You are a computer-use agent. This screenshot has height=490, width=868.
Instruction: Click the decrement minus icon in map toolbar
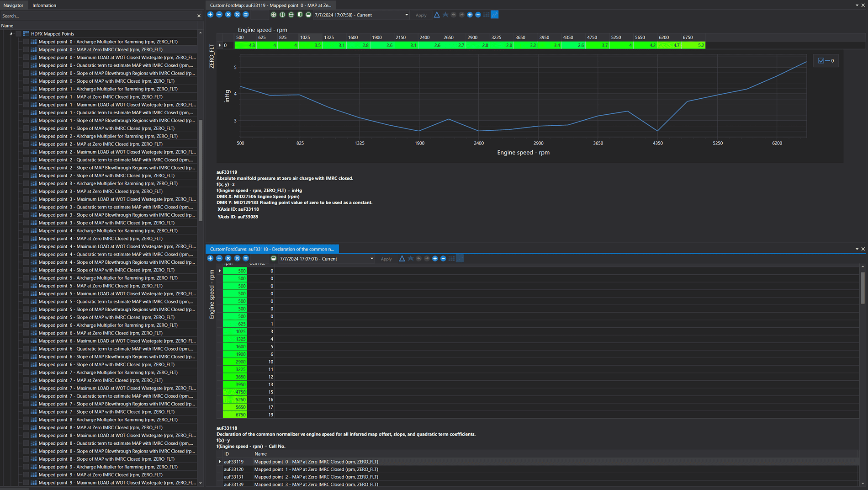click(478, 15)
